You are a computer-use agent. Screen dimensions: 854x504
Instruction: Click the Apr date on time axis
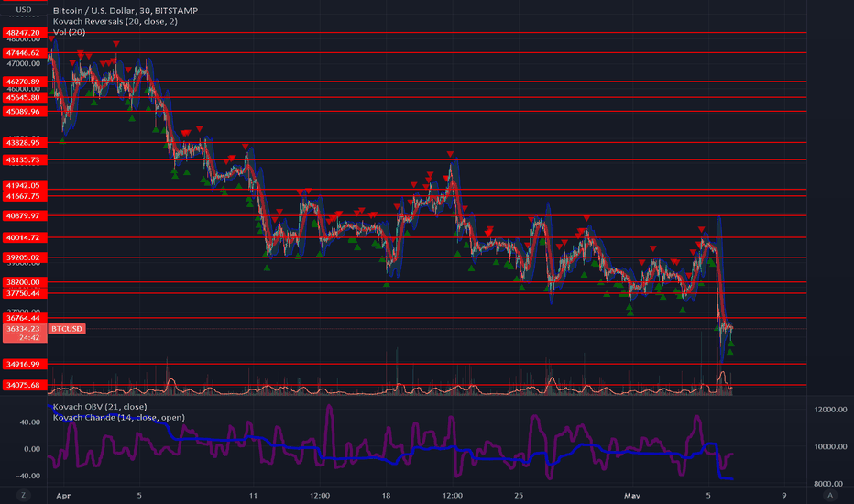click(x=64, y=496)
